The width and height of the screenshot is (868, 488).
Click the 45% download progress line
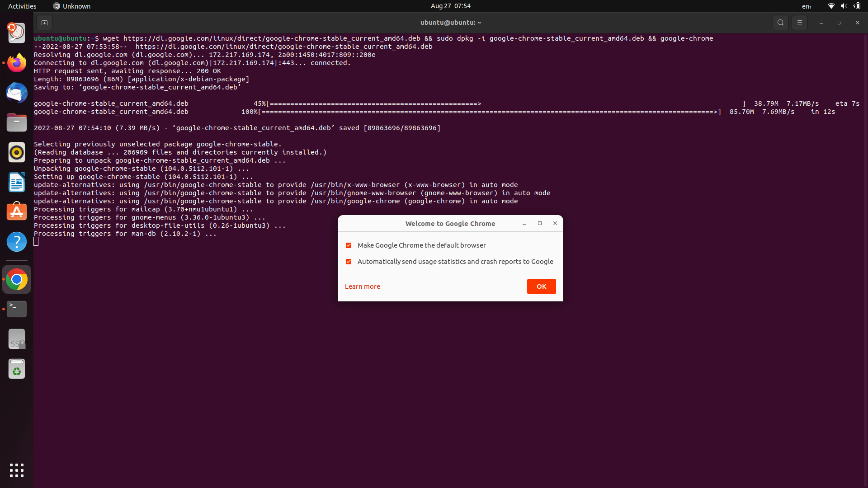point(446,103)
